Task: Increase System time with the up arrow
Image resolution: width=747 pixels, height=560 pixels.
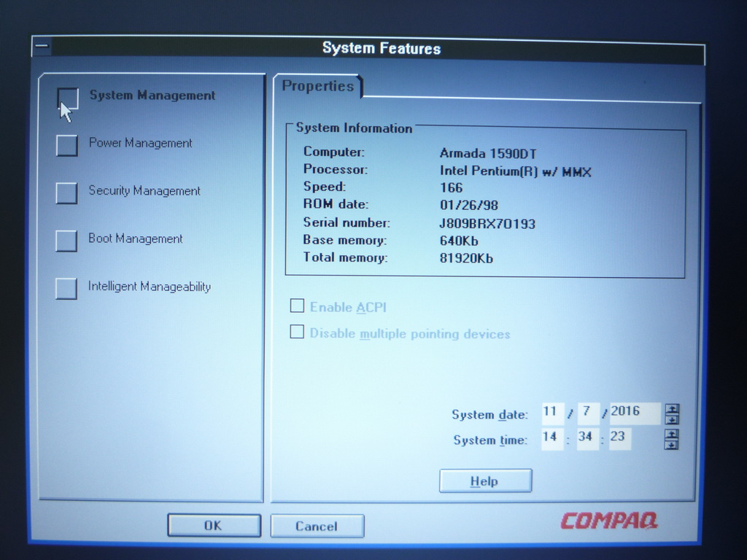Action: click(x=672, y=435)
